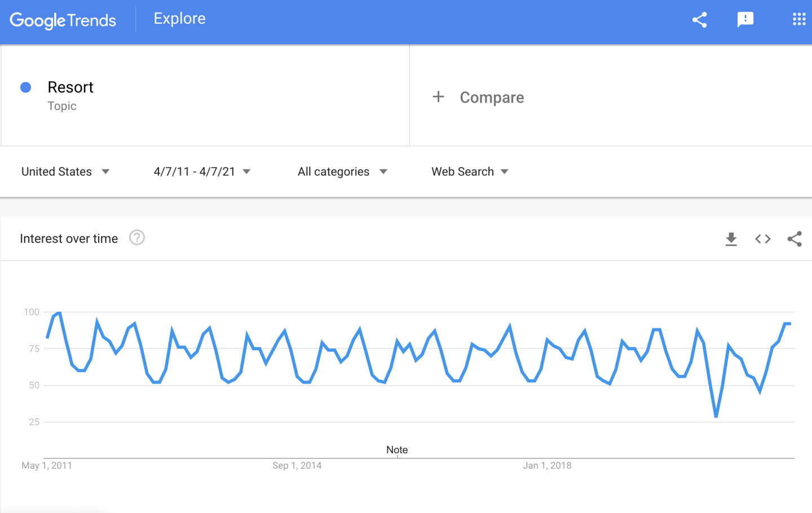Open the United States region dropdown

coord(65,171)
